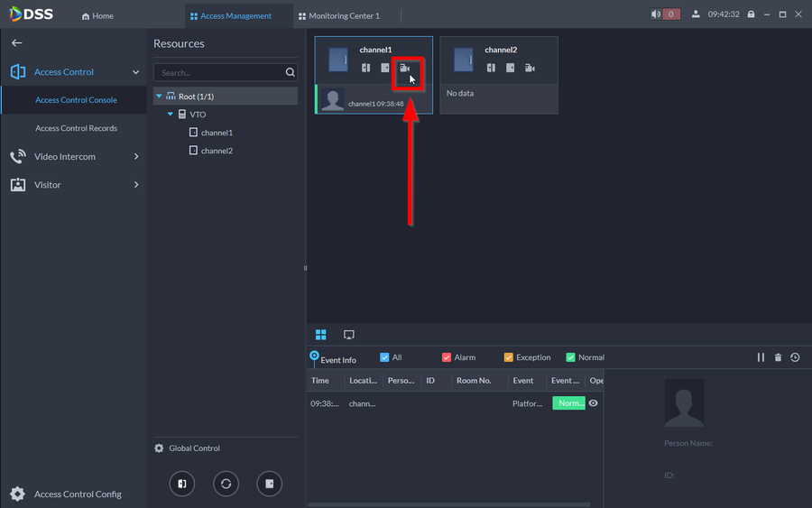Select channel1 in the resource tree
The width and height of the screenshot is (812, 508).
217,133
